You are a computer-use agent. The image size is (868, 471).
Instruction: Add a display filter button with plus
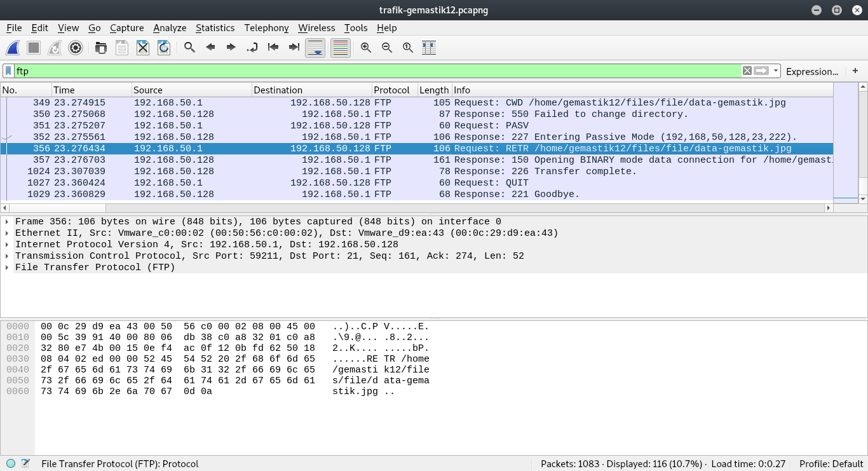tap(855, 71)
